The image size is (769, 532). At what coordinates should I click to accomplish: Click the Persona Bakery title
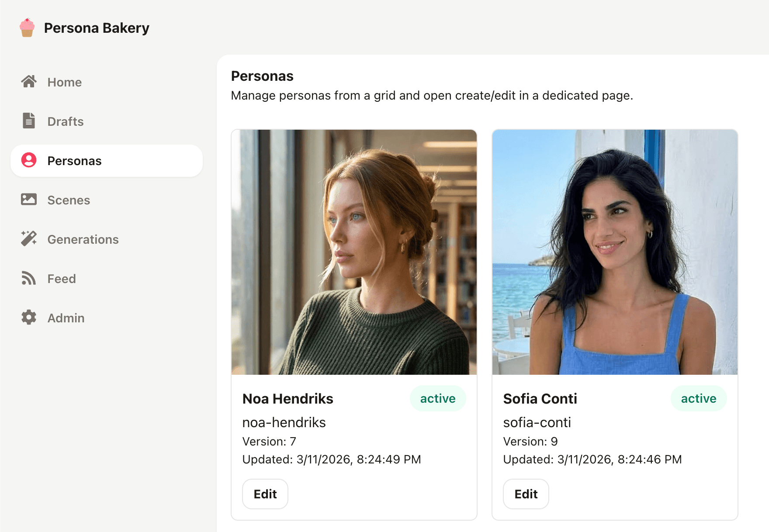click(x=97, y=28)
